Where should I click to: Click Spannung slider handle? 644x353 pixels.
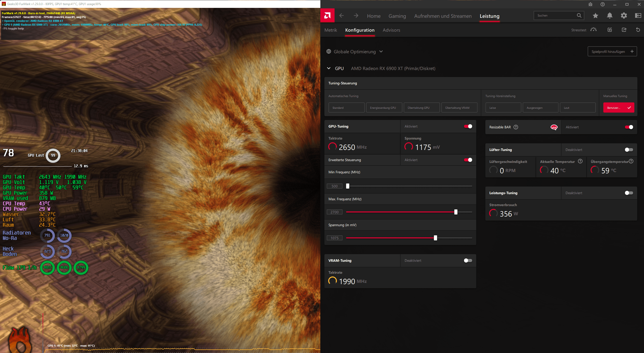pyautogui.click(x=435, y=238)
